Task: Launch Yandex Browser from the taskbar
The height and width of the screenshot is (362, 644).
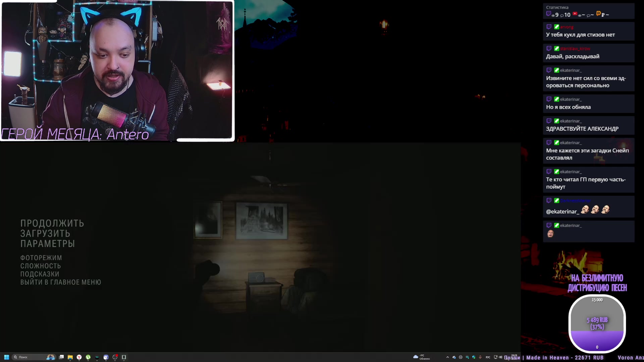Action: 79,357
